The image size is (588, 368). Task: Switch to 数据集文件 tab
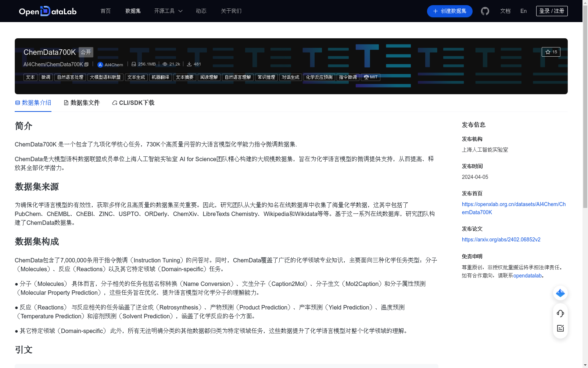pos(82,103)
